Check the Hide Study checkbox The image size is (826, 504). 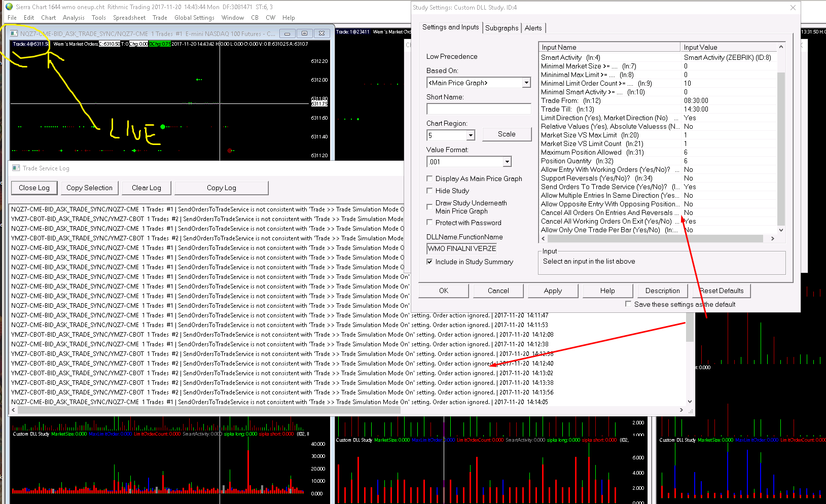click(430, 191)
